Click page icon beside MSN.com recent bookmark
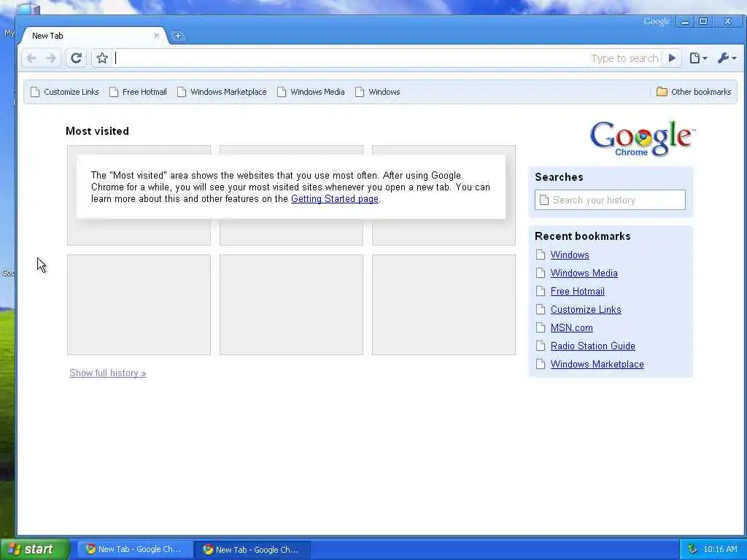The height and width of the screenshot is (560, 747). 541,327
